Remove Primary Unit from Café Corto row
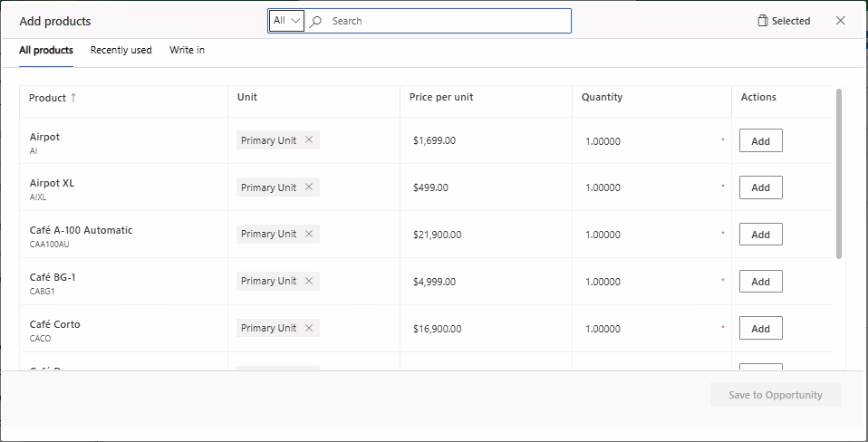This screenshot has width=868, height=442. (x=309, y=328)
